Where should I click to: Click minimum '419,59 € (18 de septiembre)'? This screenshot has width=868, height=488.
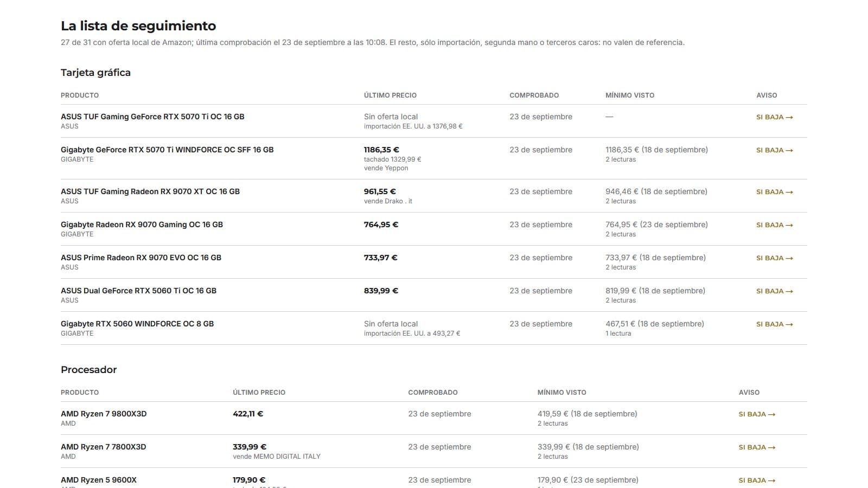pyautogui.click(x=588, y=414)
